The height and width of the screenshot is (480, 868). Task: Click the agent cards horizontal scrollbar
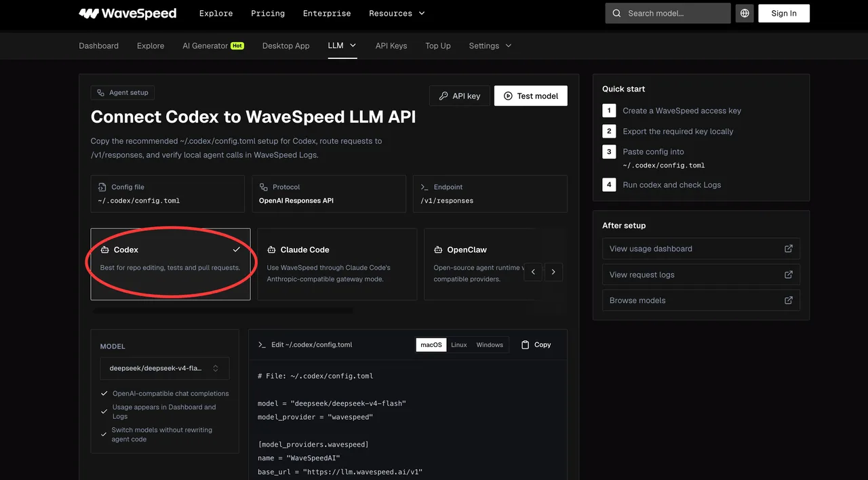222,311
